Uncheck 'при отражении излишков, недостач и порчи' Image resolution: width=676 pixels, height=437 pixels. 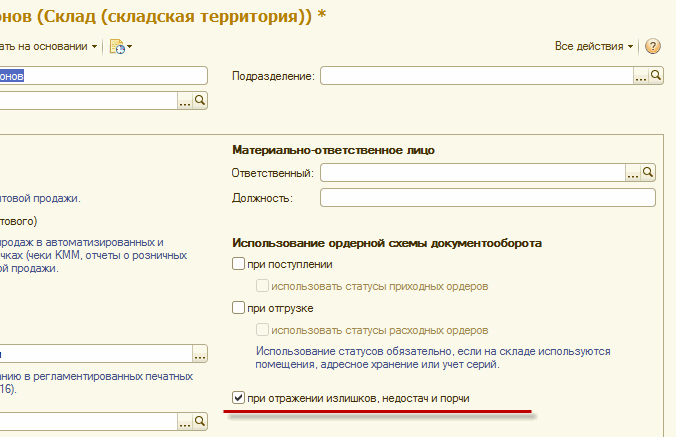238,399
